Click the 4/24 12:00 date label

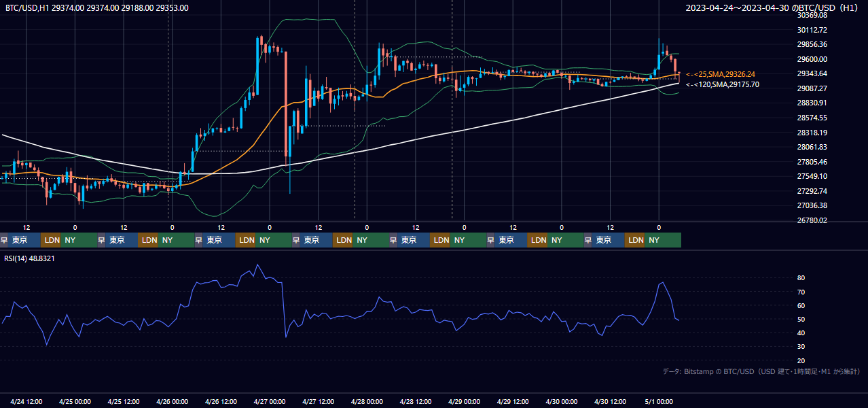point(26,402)
